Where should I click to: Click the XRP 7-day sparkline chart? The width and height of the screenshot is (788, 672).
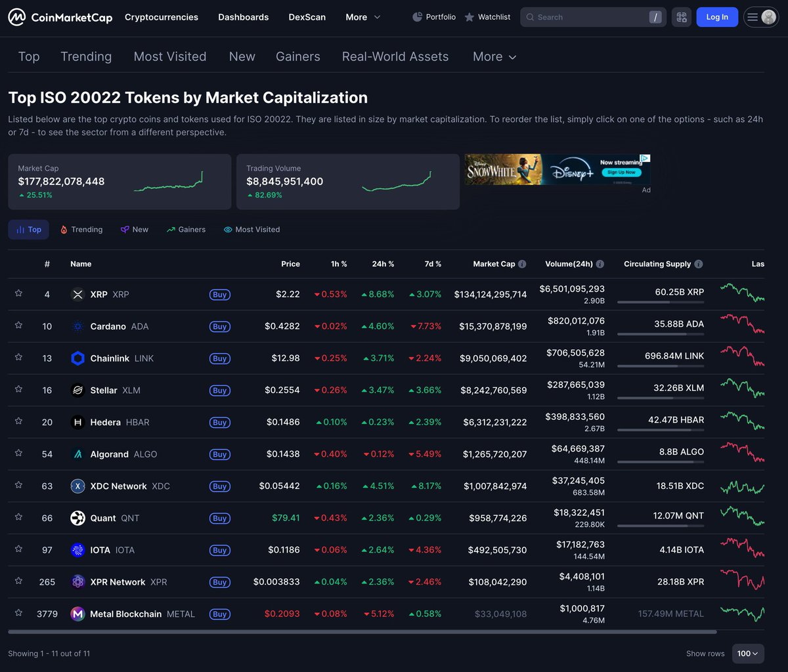pos(742,293)
